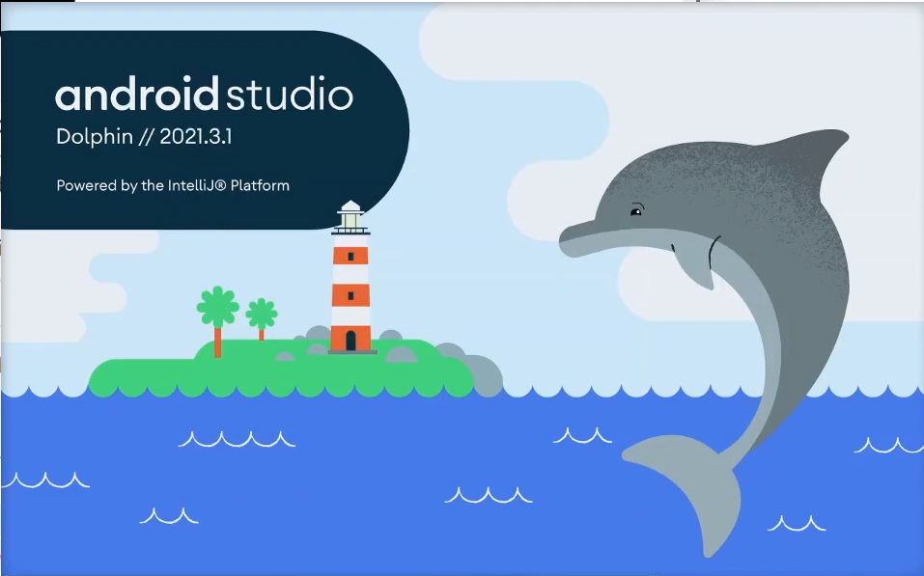The width and height of the screenshot is (924, 576).
Task: Click "Powered by the IntelliJ® Platform" text
Action: tap(173, 185)
